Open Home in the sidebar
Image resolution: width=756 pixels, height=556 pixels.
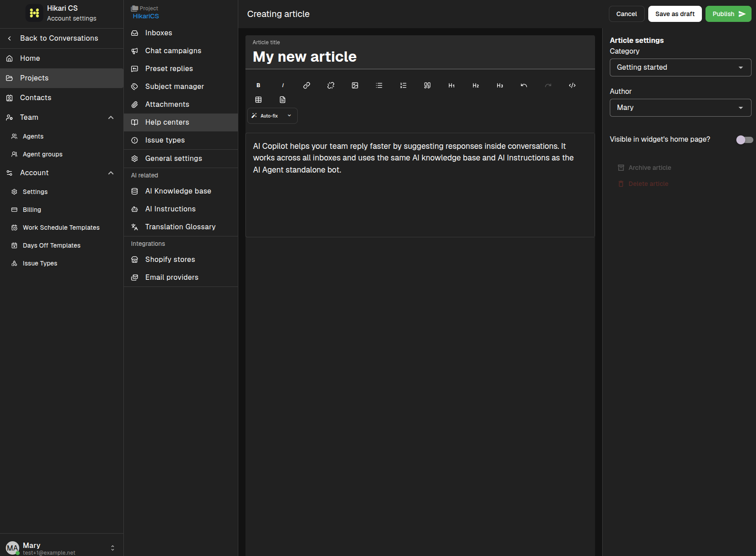[x=62, y=59]
